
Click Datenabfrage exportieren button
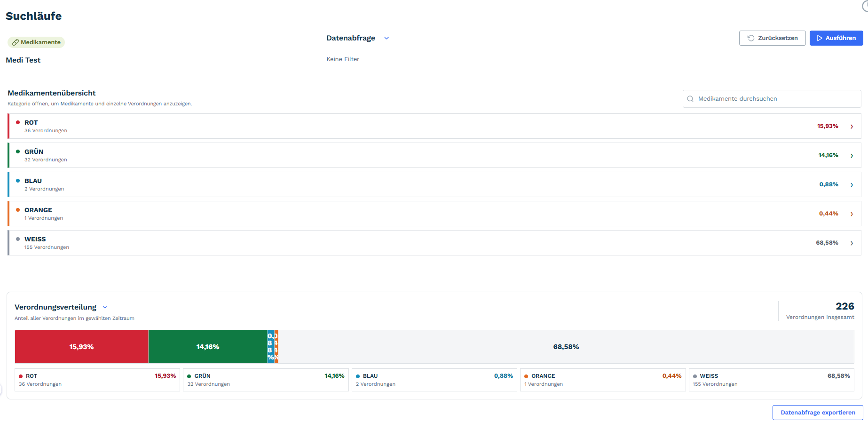(x=818, y=413)
